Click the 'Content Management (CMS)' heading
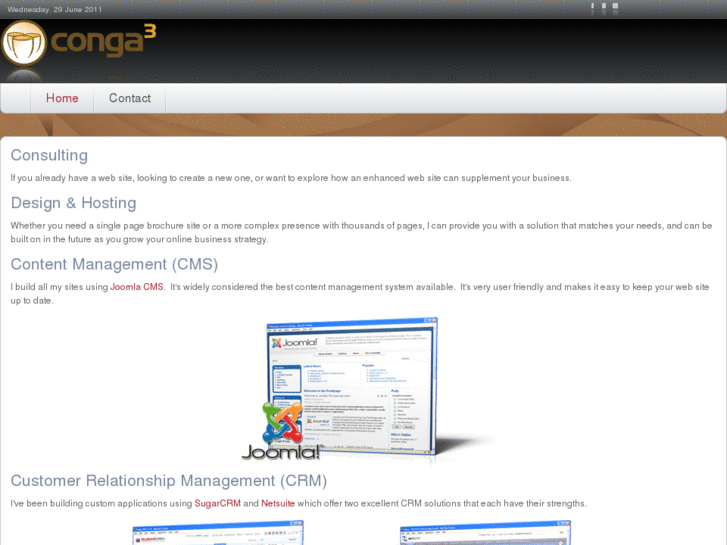This screenshot has width=727, height=545. [x=114, y=264]
